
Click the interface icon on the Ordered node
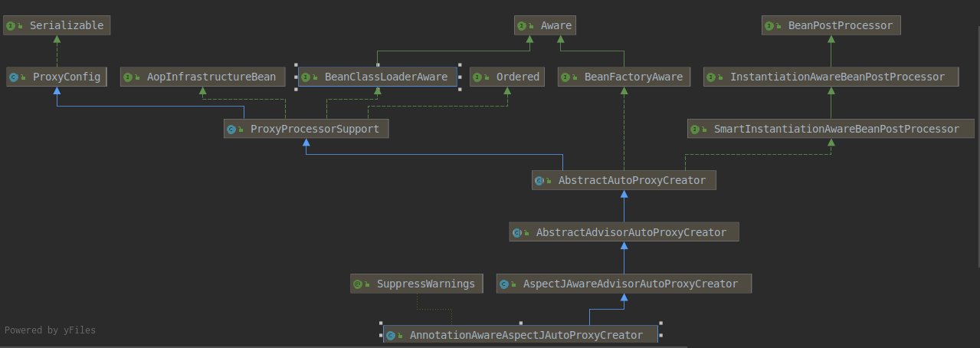[x=477, y=77]
